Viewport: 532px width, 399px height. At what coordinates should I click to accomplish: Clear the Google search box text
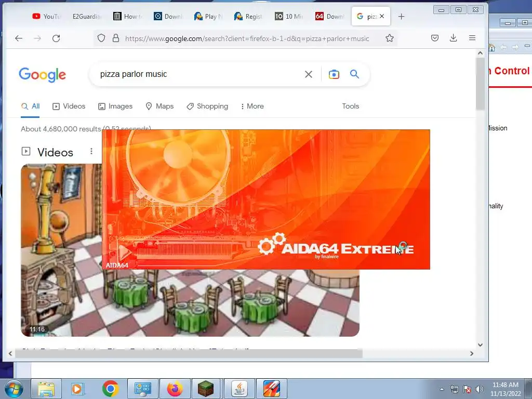[309, 74]
